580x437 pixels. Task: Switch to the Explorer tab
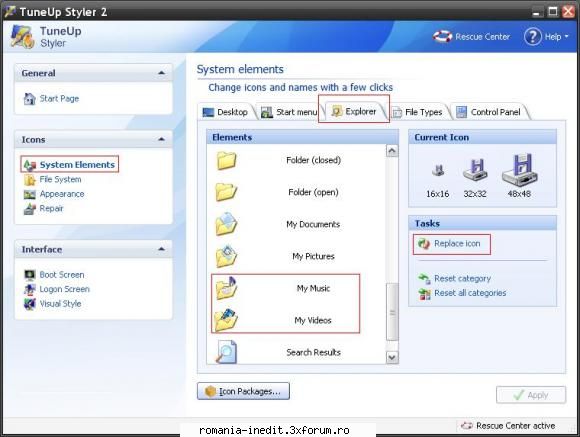click(x=354, y=111)
